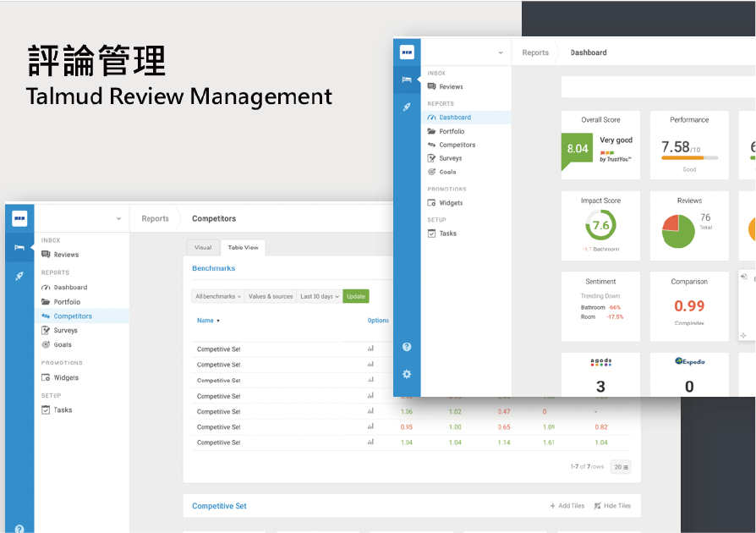This screenshot has height=533, width=756.
Task: Click the Options column header
Action: click(378, 321)
